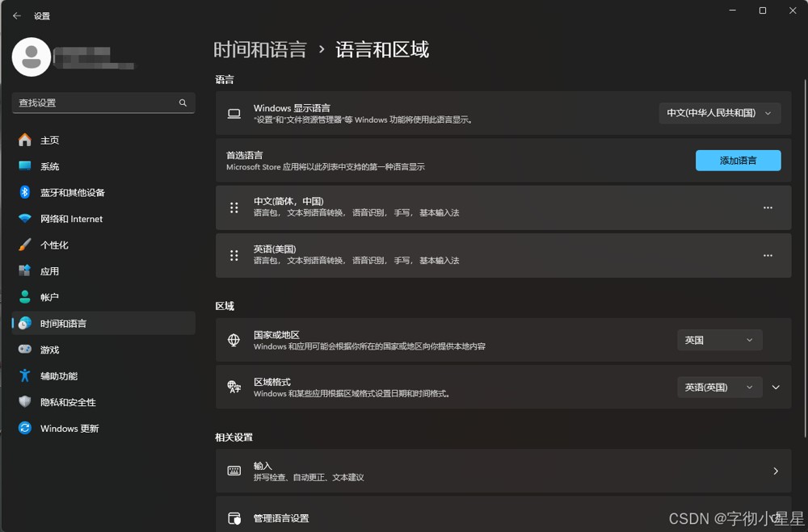Click the 查找设置 search field
808x532 pixels.
103,103
